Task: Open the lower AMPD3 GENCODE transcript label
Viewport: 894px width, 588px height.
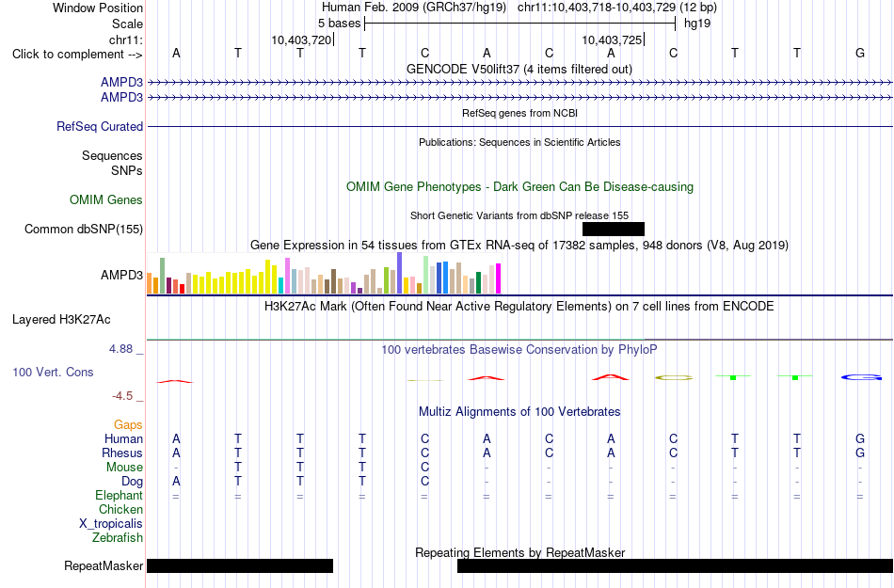Action: (121, 98)
